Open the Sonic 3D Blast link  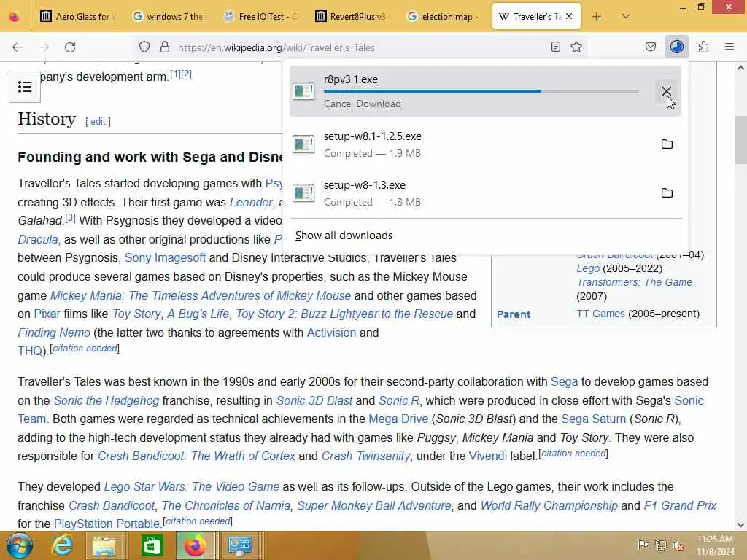point(314,400)
